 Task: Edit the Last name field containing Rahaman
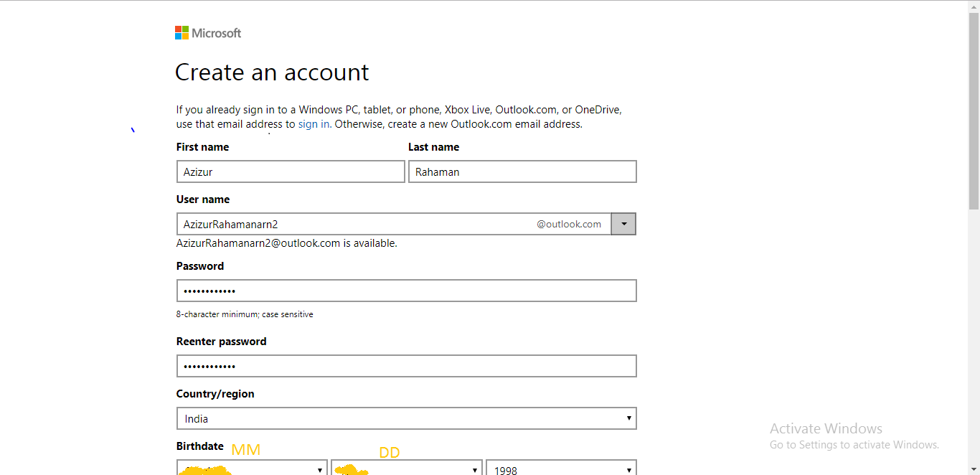[522, 171]
